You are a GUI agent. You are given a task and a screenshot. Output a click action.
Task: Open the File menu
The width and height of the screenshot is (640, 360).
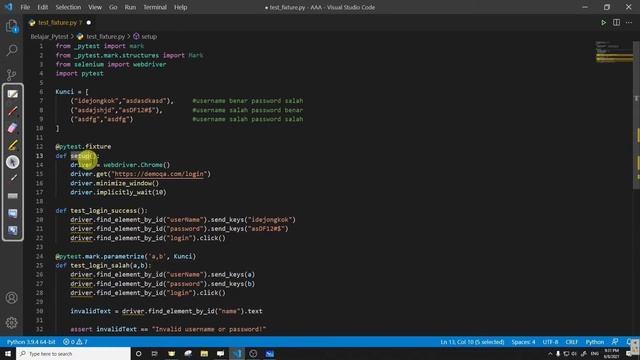25,7
